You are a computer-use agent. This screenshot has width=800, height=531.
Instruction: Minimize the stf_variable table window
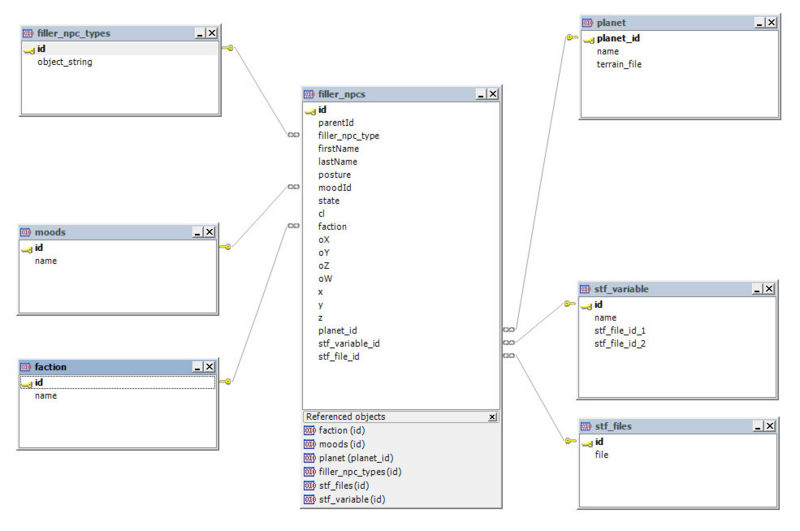click(757, 289)
